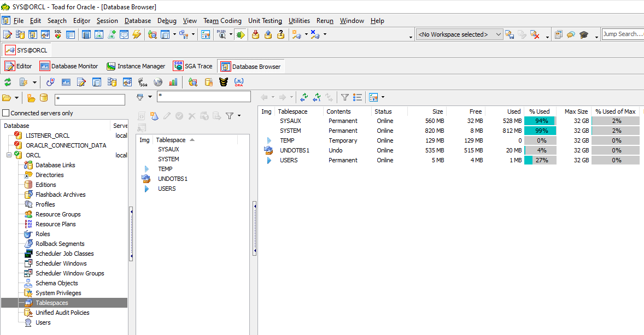This screenshot has width=644, height=335.
Task: Switch to the SGA Trace tab
Action: (x=193, y=66)
